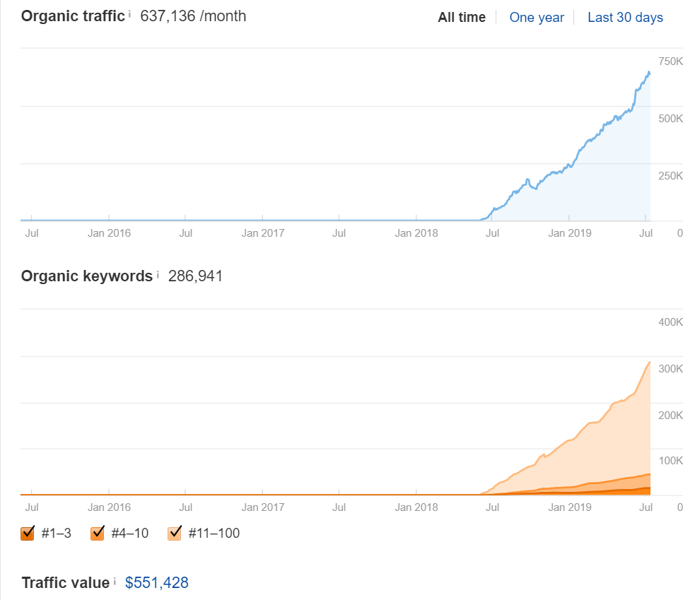This screenshot has width=700, height=600.
Task: Open the $551,428 traffic value link
Action: (x=157, y=582)
